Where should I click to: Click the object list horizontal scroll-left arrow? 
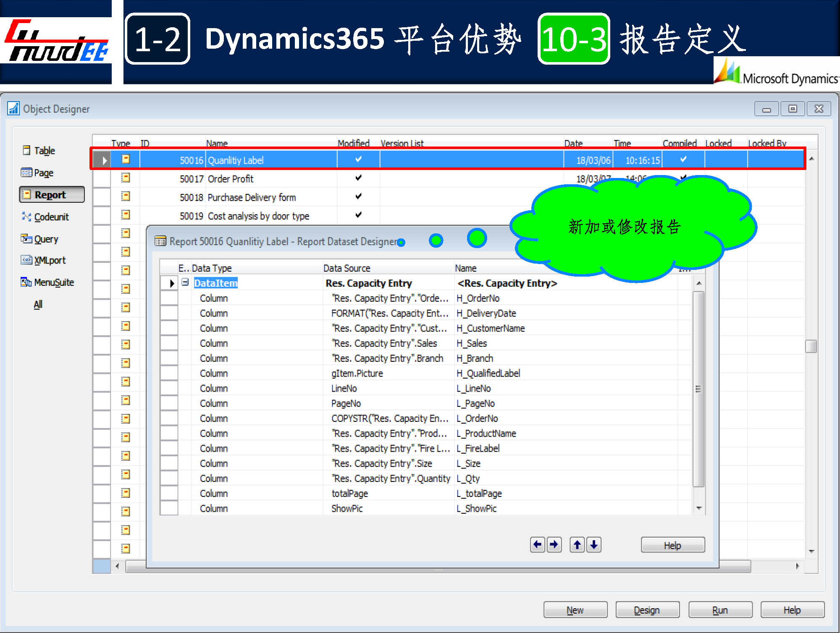coord(117,566)
